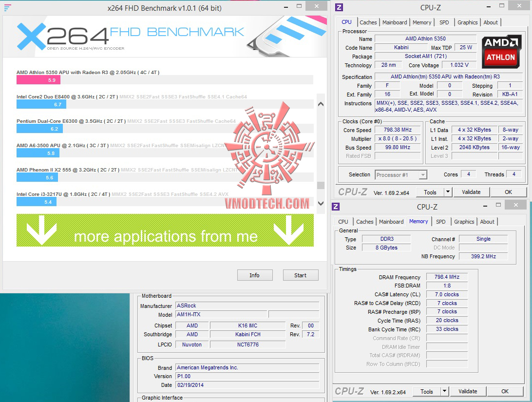Viewport: 532px width, 402px height.
Task: Open the Tools dropdown arrow in the top CPU-Z window
Action: [448, 192]
